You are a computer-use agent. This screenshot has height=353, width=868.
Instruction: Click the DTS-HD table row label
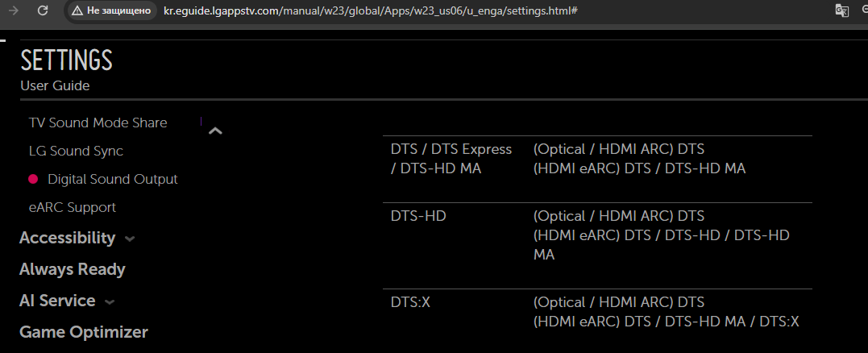click(418, 216)
